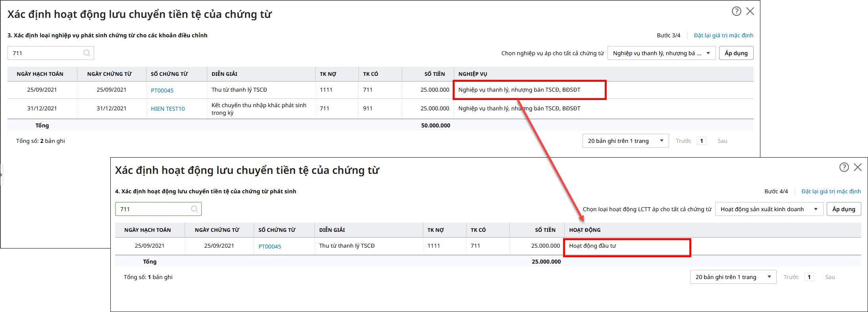Click 'Sau' next-page control in lower dialog
The image size is (868, 312).
[829, 277]
